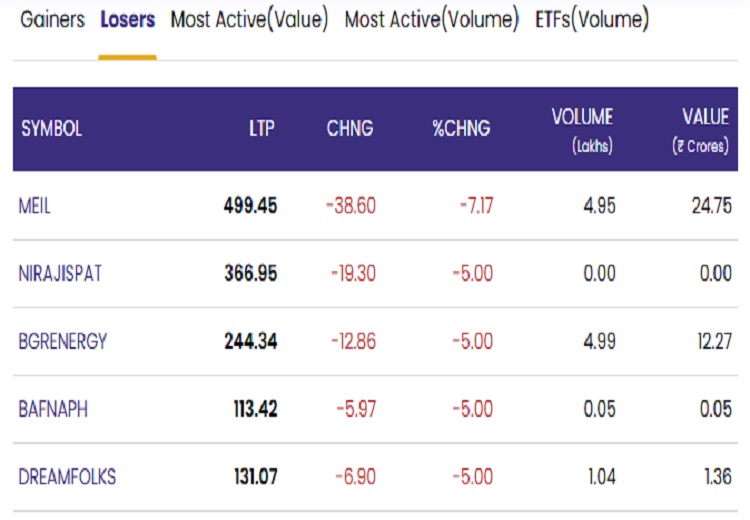Viewport: 750px width, 520px height.
Task: Open the Most Active(Volume) tab
Action: pyautogui.click(x=431, y=20)
